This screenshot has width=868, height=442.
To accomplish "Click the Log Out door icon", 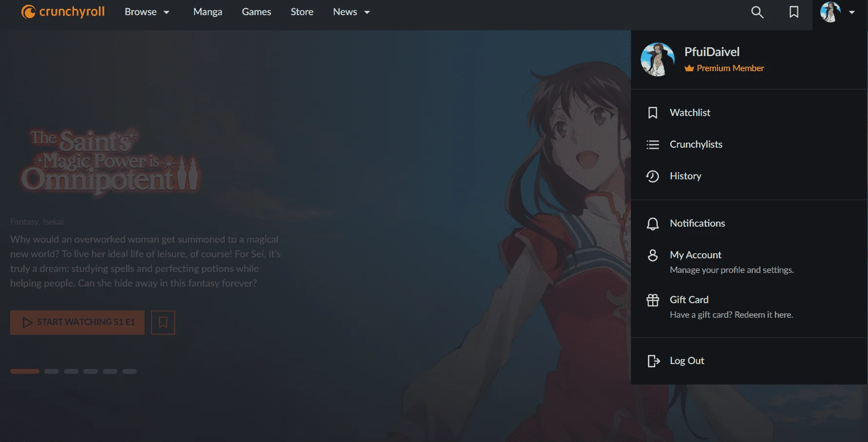I will (x=653, y=361).
